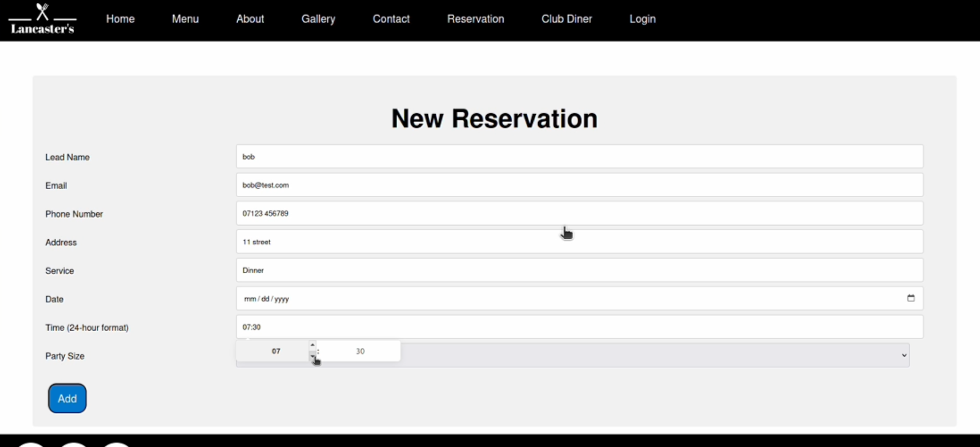This screenshot has height=447, width=980.
Task: Open the Login page
Action: 642,19
